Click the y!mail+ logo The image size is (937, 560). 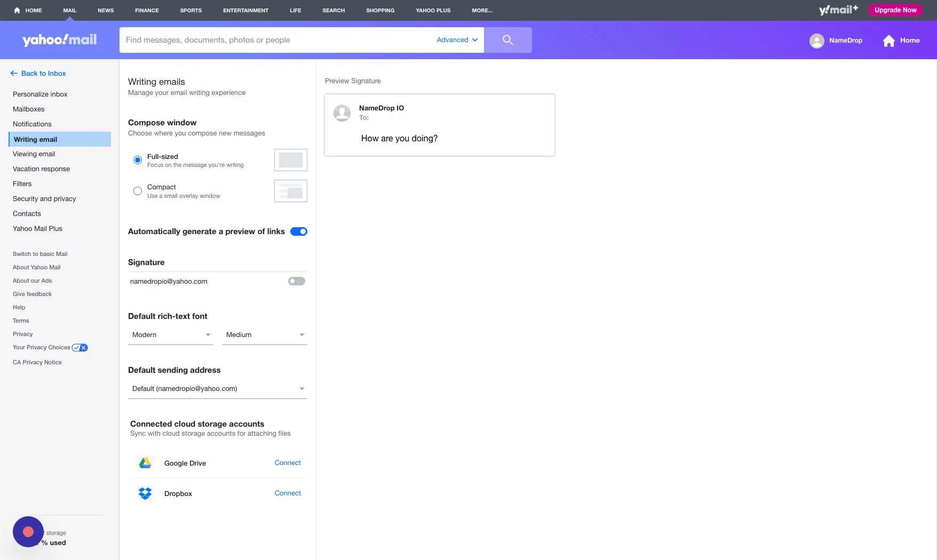(x=838, y=10)
